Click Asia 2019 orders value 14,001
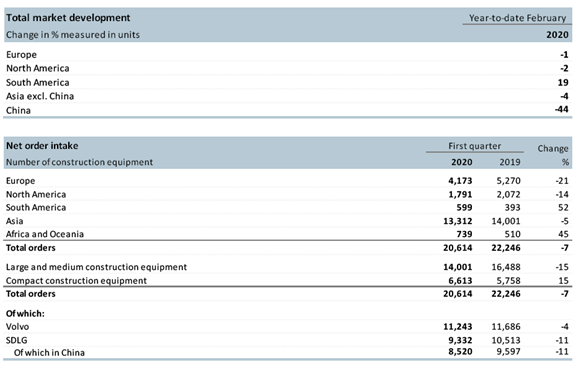The height and width of the screenshot is (365, 576). [506, 221]
